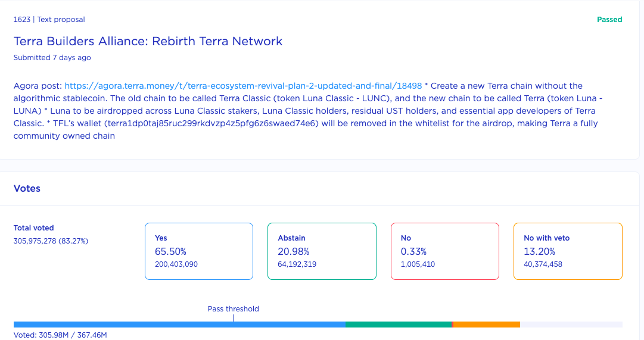Click the Votes section heading
This screenshot has width=644, height=340.
click(x=27, y=188)
